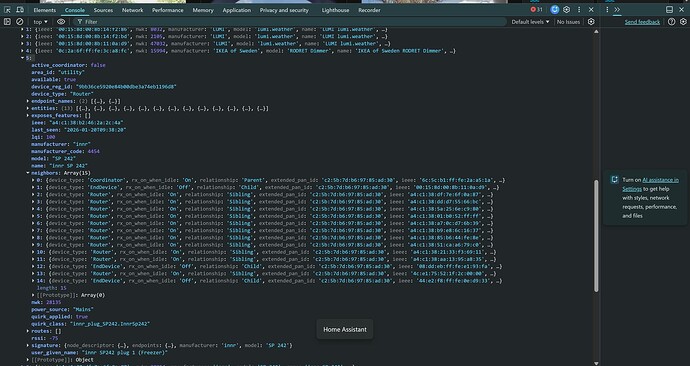Expand neighbor 0 Coordinator entry
This screenshot has height=366, width=690.
pos(33,180)
